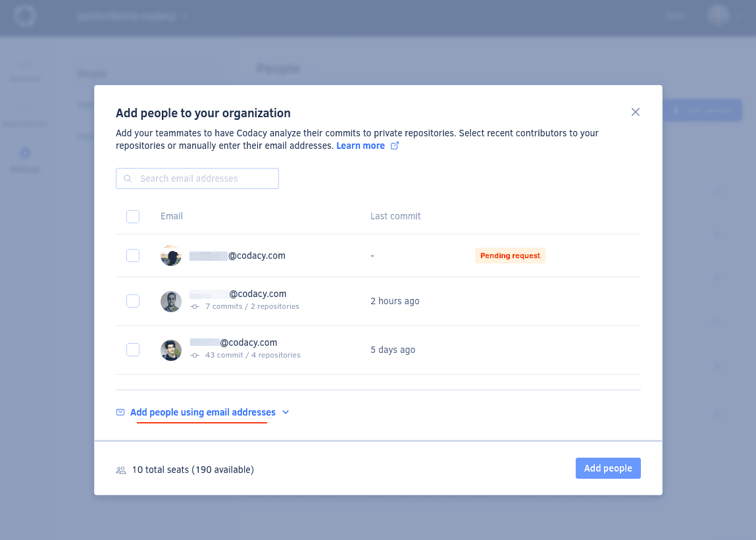
Task: Select the People tab in the background panel
Action: (x=92, y=73)
